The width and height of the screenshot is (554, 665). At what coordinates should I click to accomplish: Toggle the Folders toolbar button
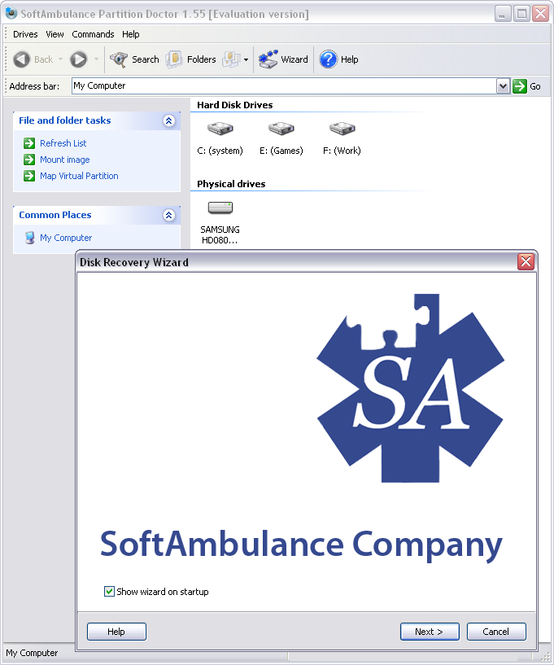coord(191,59)
